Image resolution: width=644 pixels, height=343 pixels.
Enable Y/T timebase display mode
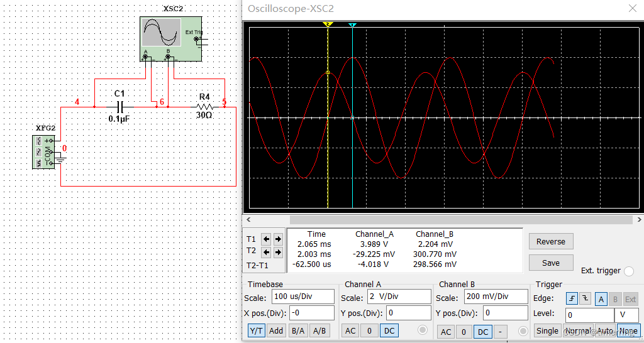(x=257, y=330)
